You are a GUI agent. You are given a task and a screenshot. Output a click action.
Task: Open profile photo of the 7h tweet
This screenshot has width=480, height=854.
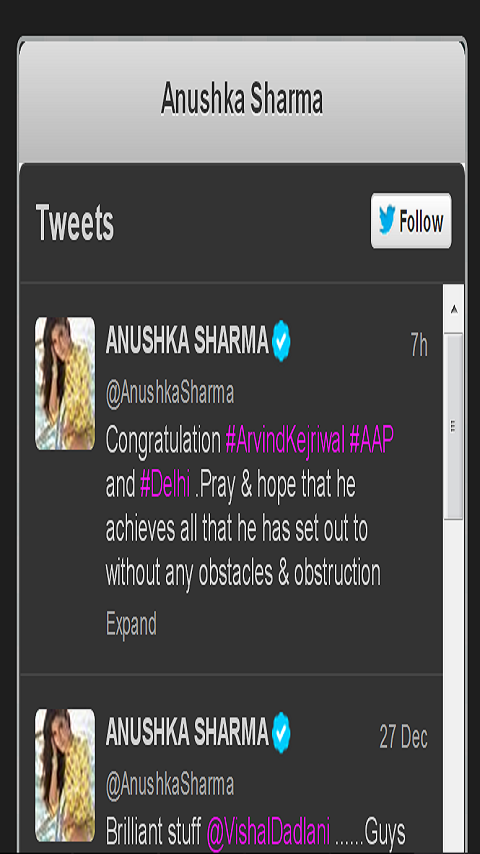pyautogui.click(x=65, y=383)
